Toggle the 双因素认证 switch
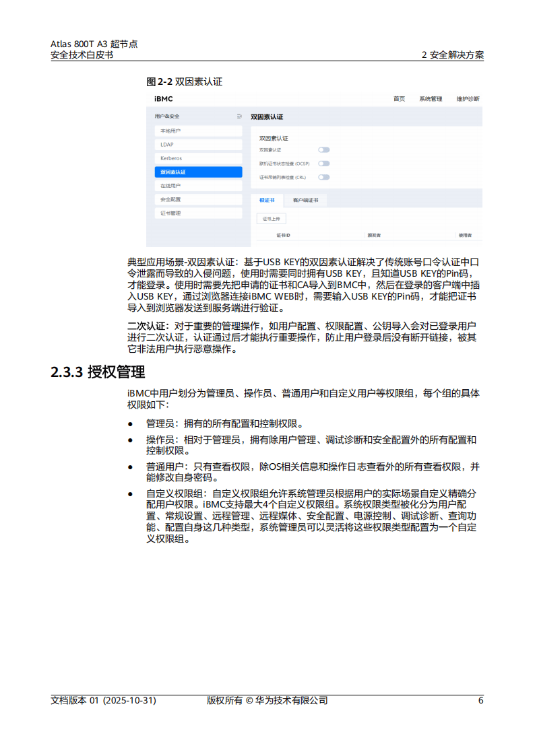The width and height of the screenshot is (535, 756). pyautogui.click(x=323, y=149)
